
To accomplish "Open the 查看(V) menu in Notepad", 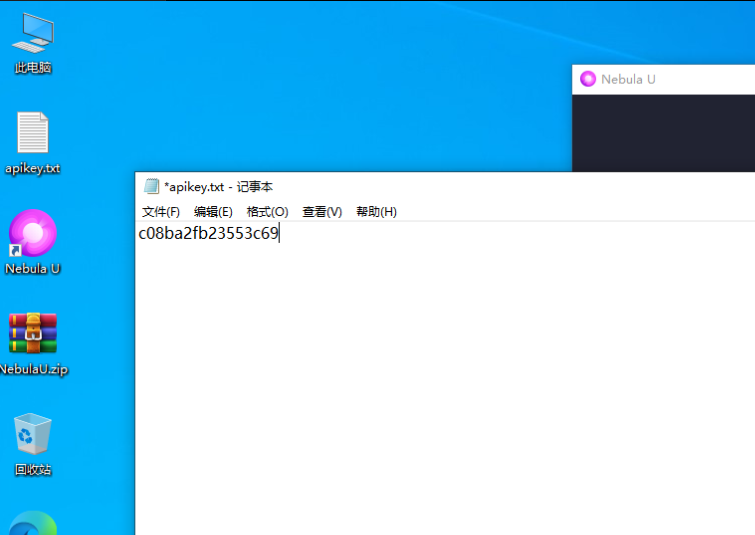I will [x=322, y=212].
